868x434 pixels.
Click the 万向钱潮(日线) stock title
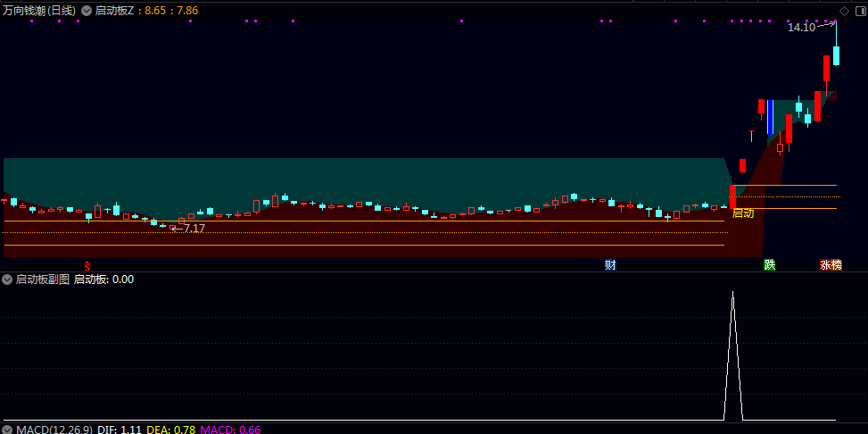pos(39,11)
